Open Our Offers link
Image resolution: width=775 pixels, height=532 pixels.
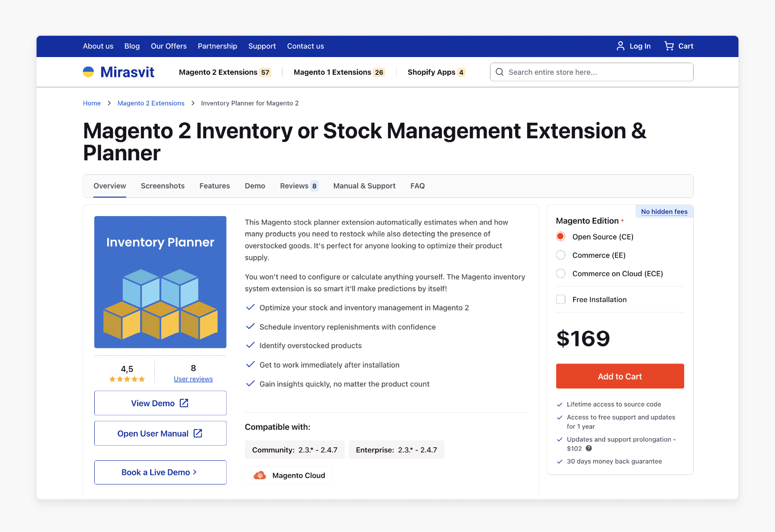(169, 46)
